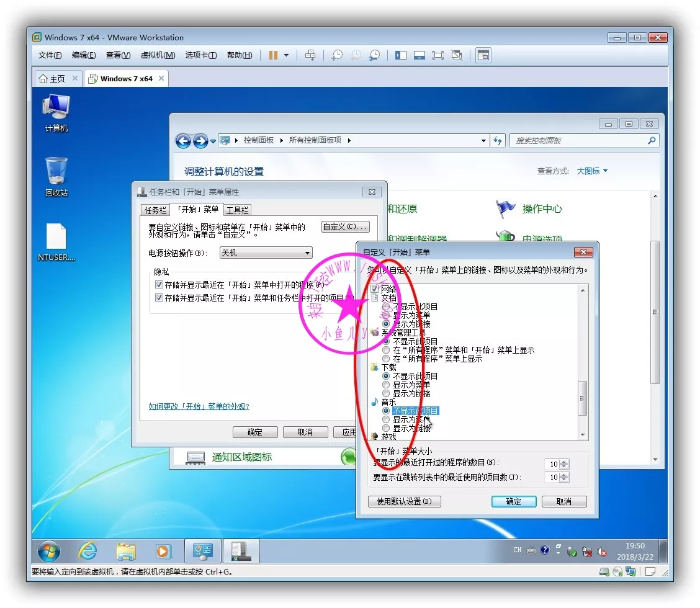Open the 电源按钮操作 dropdown showing 关机
Image resolution: width=700 pixels, height=608 pixels.
[266, 253]
